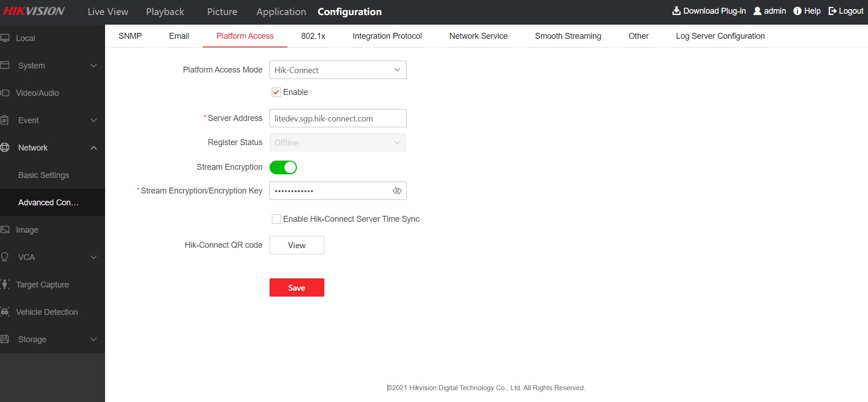Viewport: 868px width, 402px height.
Task: Check Enable Hik-Connect Server Time Sync
Action: pyautogui.click(x=276, y=219)
